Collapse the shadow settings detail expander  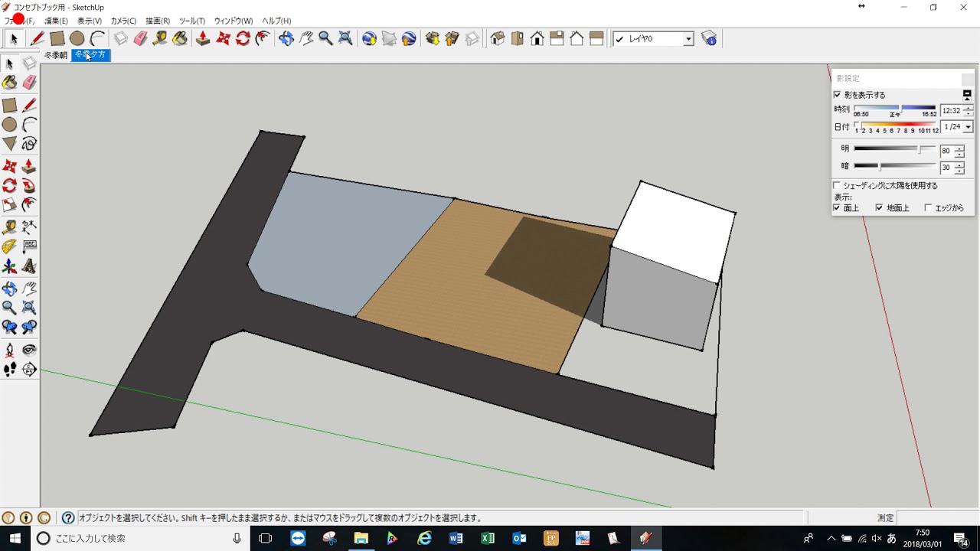click(x=968, y=94)
